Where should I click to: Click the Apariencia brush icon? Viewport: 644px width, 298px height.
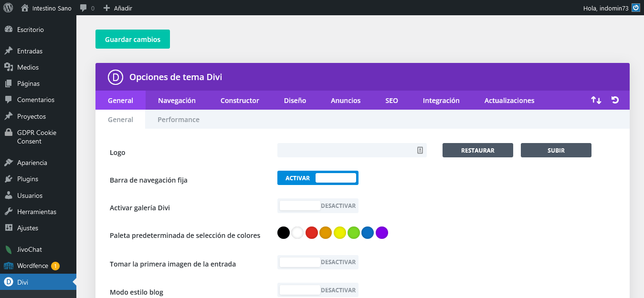click(x=8, y=163)
